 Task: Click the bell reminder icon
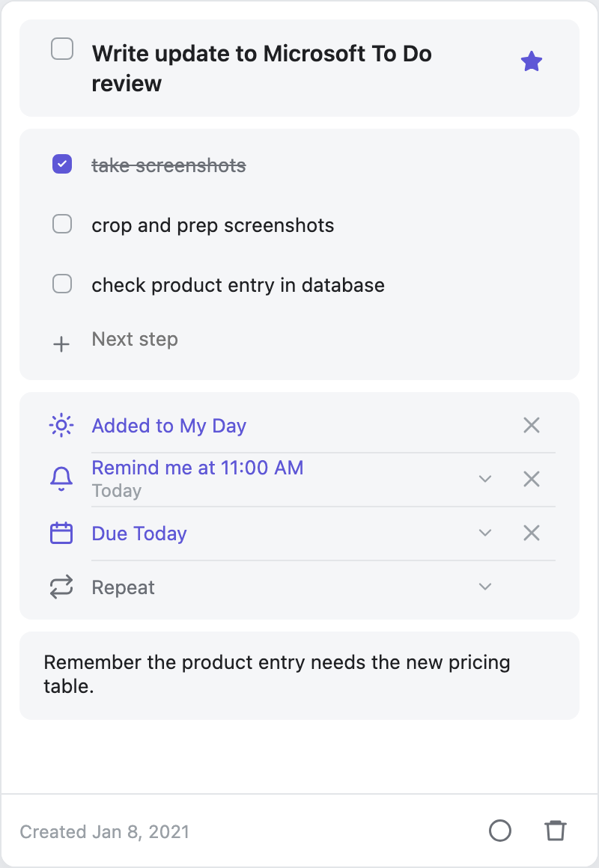click(61, 479)
